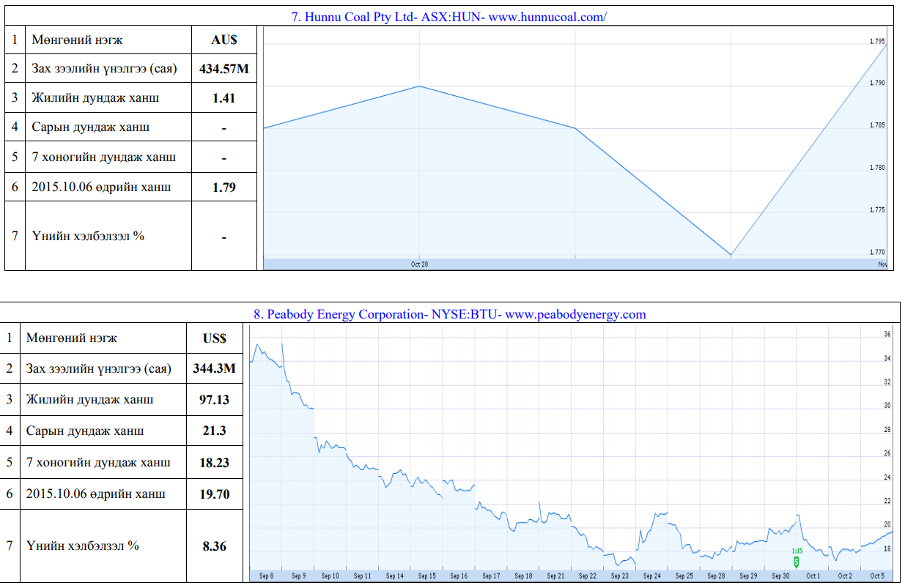Click the 434.57M market cap value
The width and height of the screenshot is (905, 588).
pyautogui.click(x=224, y=69)
